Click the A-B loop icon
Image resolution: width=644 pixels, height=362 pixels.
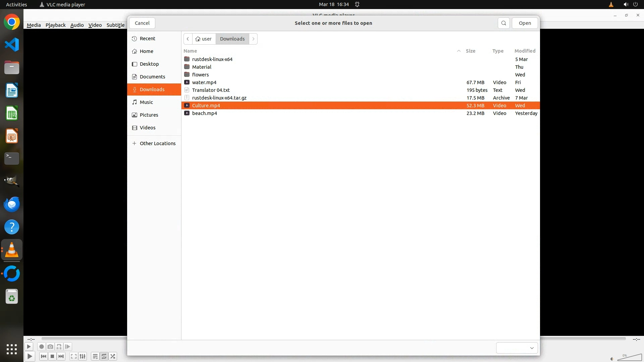click(59, 347)
